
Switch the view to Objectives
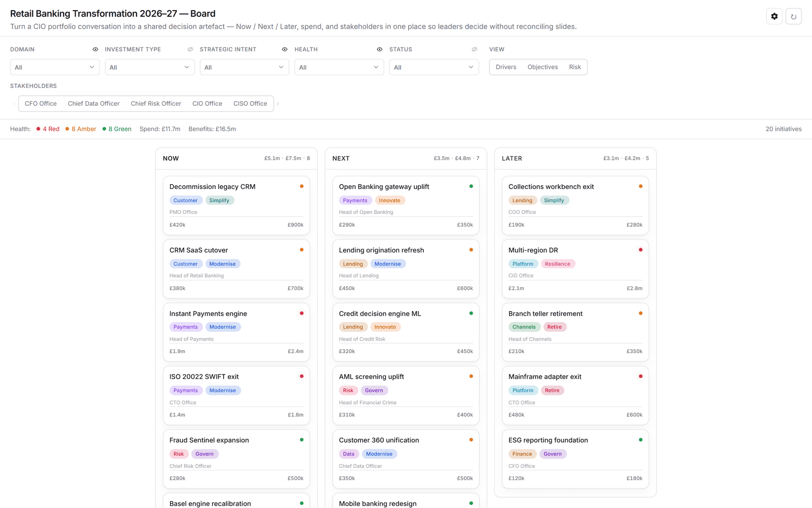[542, 67]
